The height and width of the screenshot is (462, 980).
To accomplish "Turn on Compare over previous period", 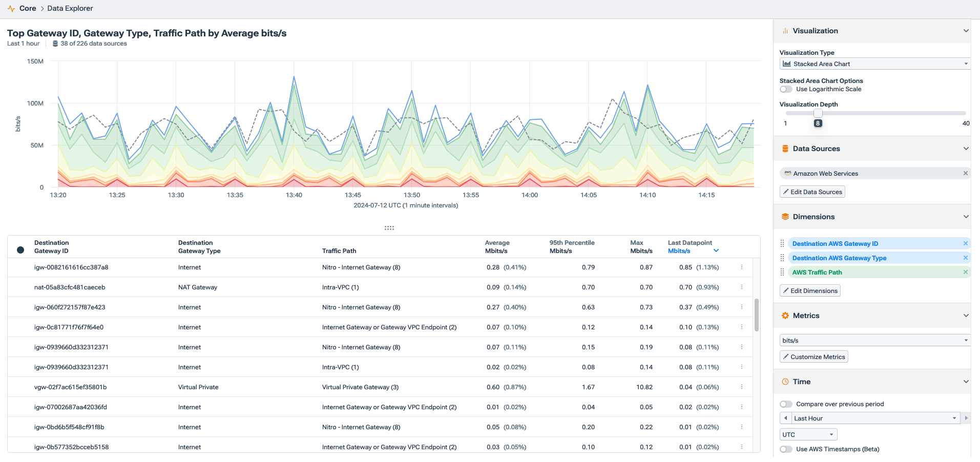I will [786, 404].
